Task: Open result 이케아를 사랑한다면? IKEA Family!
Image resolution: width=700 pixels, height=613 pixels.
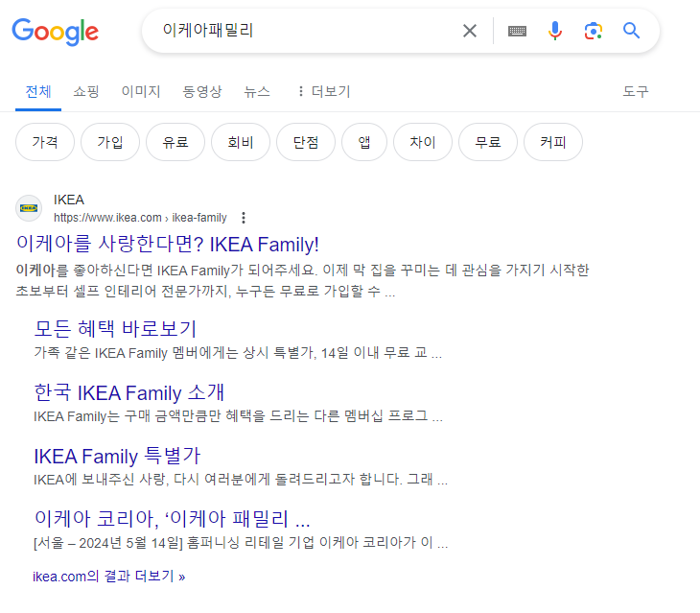Action: coord(168,245)
